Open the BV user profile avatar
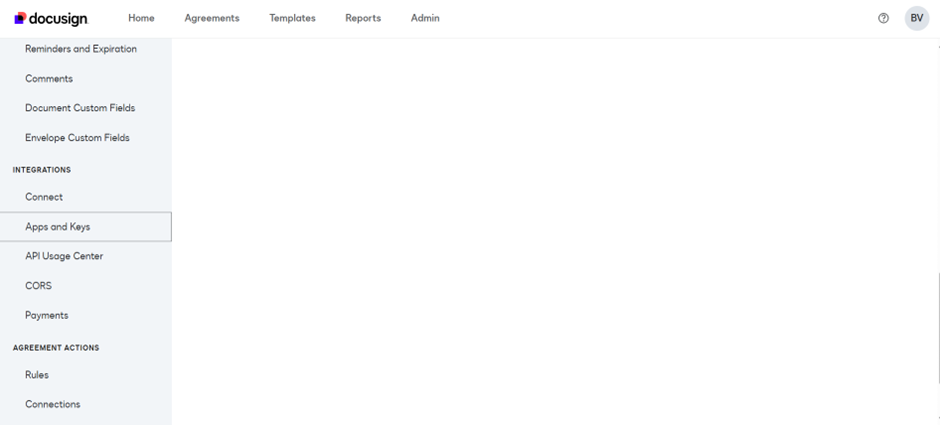This screenshot has height=425, width=940. click(916, 18)
